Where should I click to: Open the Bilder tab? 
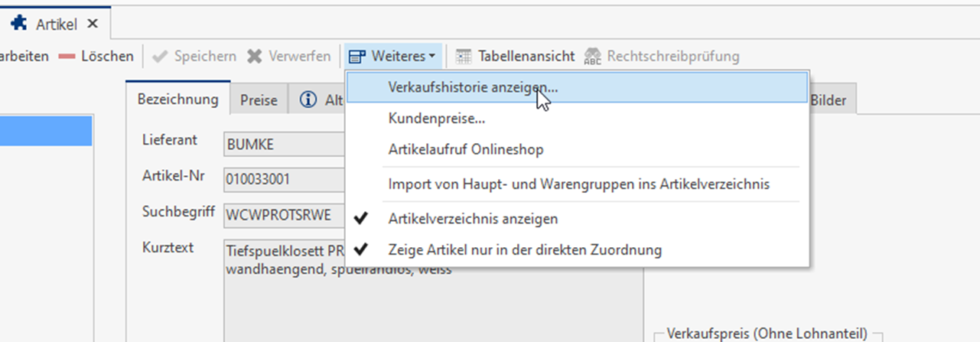click(x=830, y=100)
